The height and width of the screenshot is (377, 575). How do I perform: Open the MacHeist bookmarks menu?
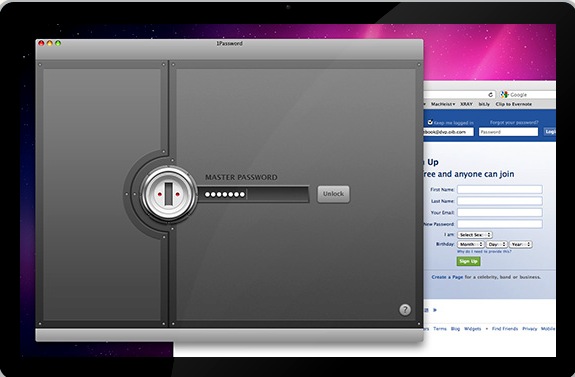tap(443, 104)
